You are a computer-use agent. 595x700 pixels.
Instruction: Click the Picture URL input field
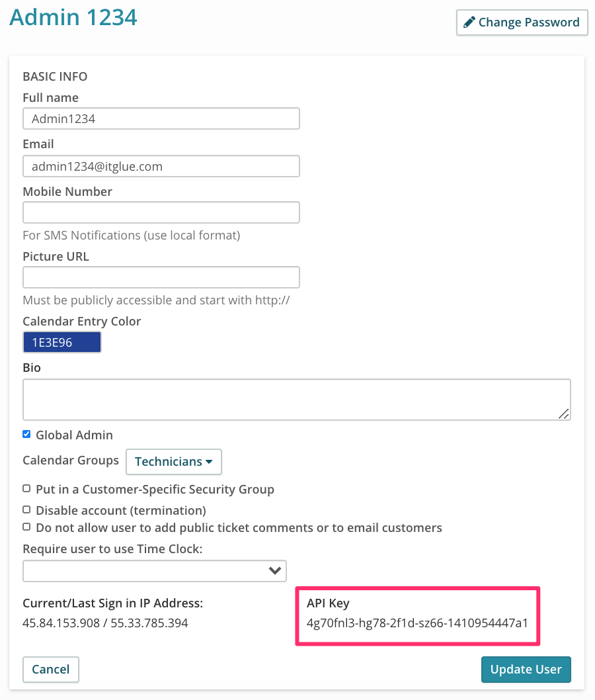click(x=161, y=277)
